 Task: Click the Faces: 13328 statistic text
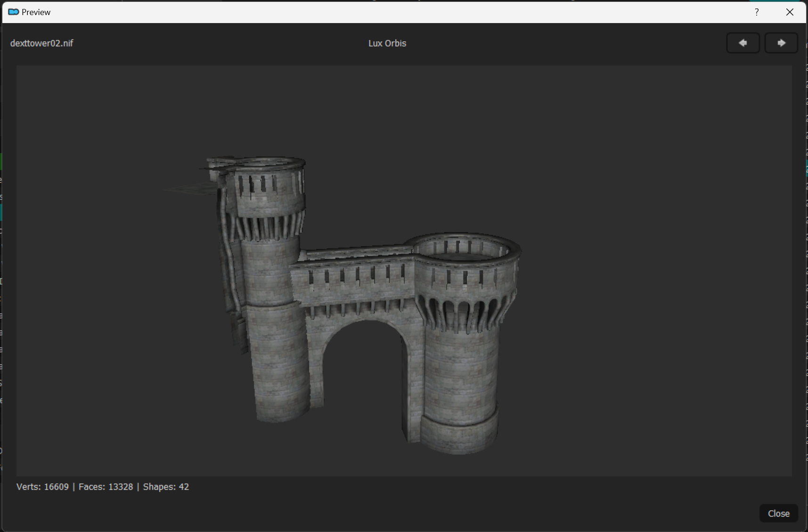click(106, 487)
